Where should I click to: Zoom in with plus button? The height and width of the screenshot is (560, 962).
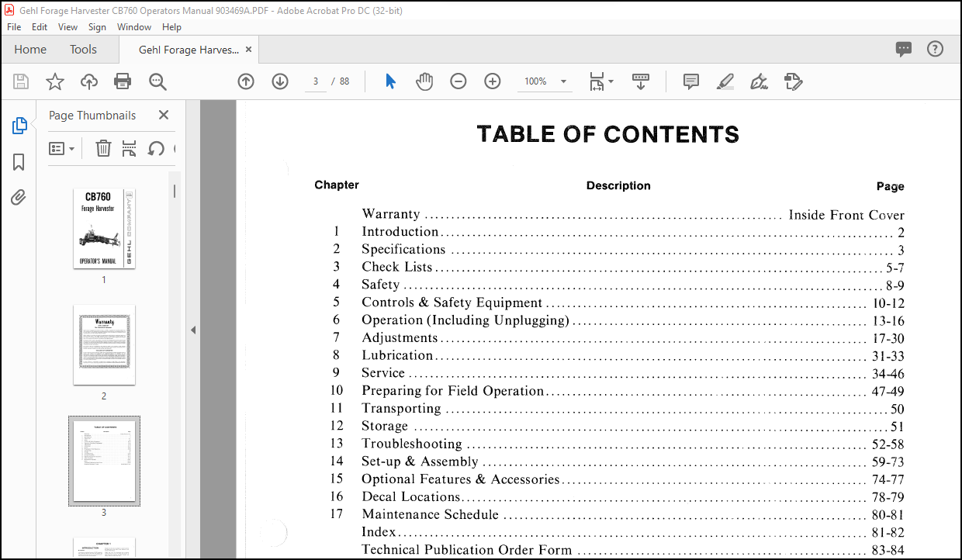pyautogui.click(x=493, y=81)
